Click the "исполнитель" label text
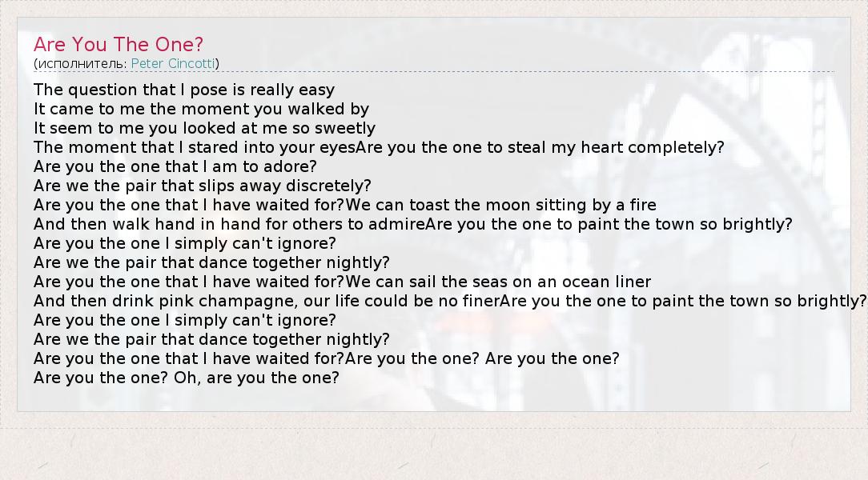The height and width of the screenshot is (480, 868). click(x=80, y=63)
